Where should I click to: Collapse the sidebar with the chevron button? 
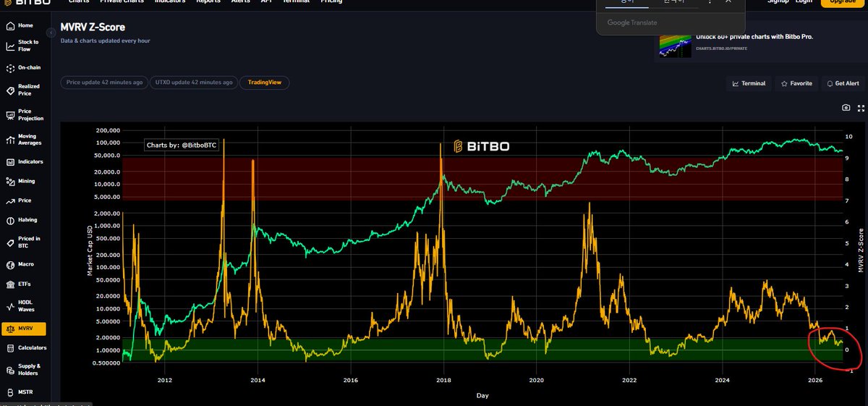point(51,33)
